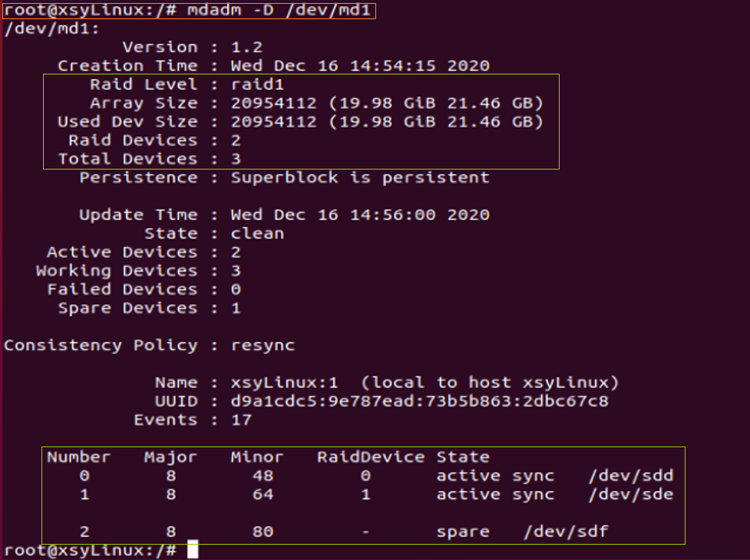Click the 'Used Dev Size' label
This screenshot has height=560, width=750.
tap(127, 122)
